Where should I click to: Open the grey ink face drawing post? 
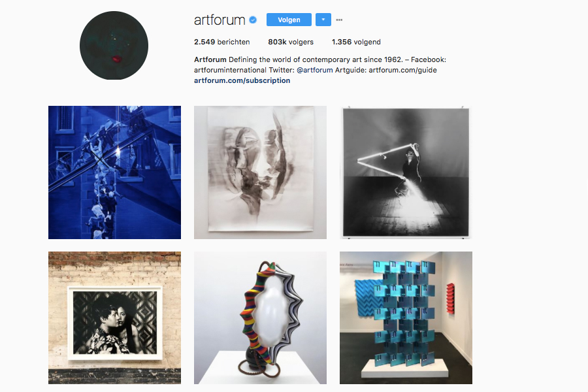[x=260, y=172]
